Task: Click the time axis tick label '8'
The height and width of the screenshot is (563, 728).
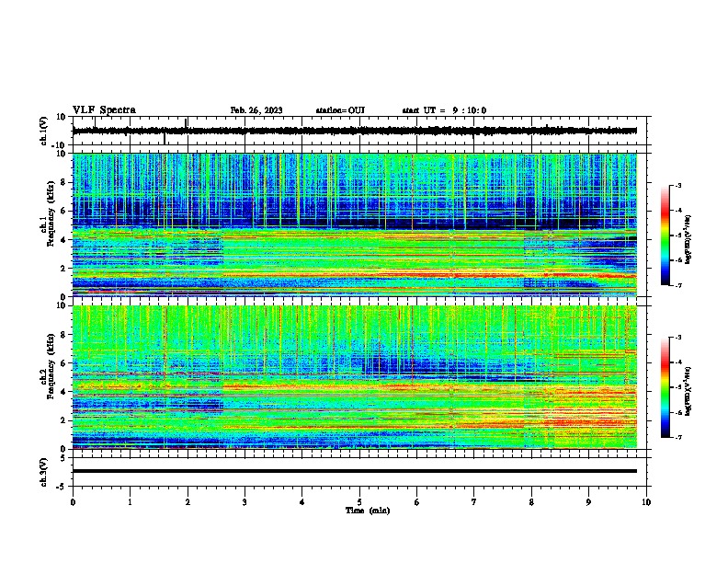Action: pyautogui.click(x=531, y=502)
